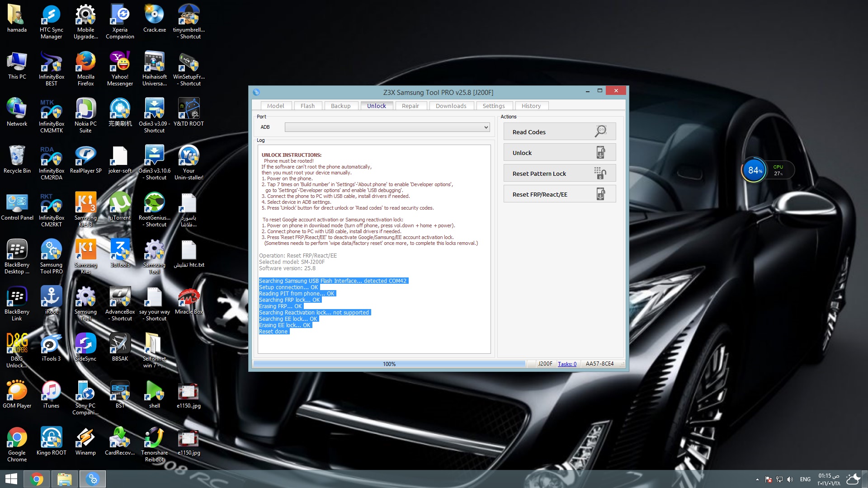This screenshot has height=488, width=868.
Task: Click the AA57-8CE4 status entry
Action: 599,364
